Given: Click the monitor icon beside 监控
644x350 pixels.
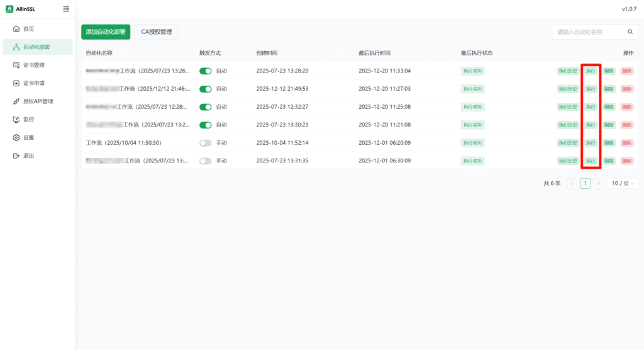Looking at the screenshot, I should point(16,120).
